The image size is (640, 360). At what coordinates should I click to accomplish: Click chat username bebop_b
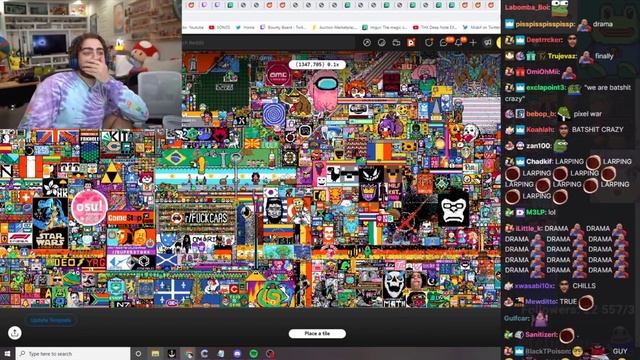pyautogui.click(x=541, y=114)
